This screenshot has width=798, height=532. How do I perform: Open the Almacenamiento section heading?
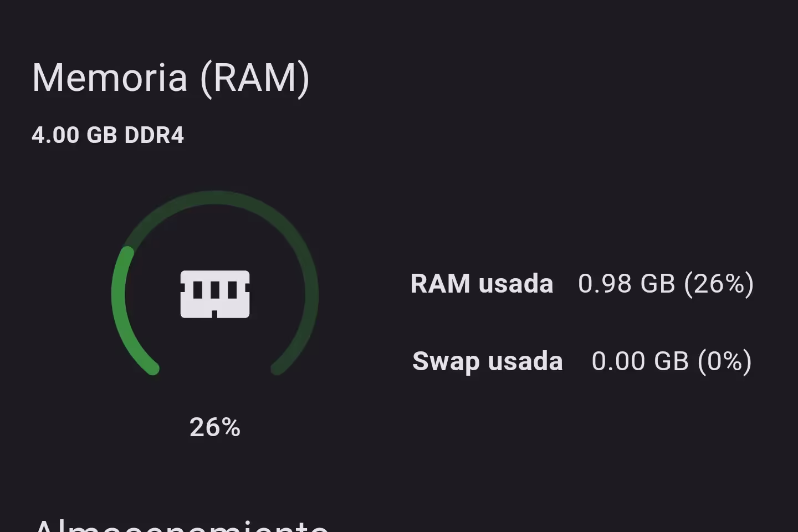(181, 524)
